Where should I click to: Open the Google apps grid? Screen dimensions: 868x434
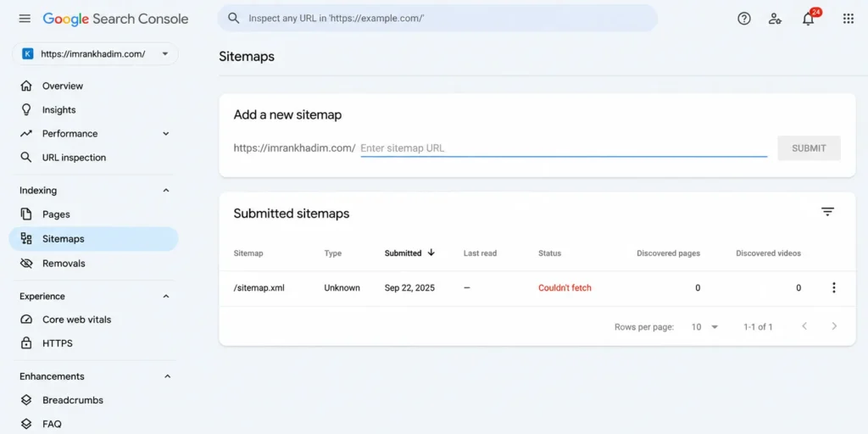pyautogui.click(x=848, y=19)
